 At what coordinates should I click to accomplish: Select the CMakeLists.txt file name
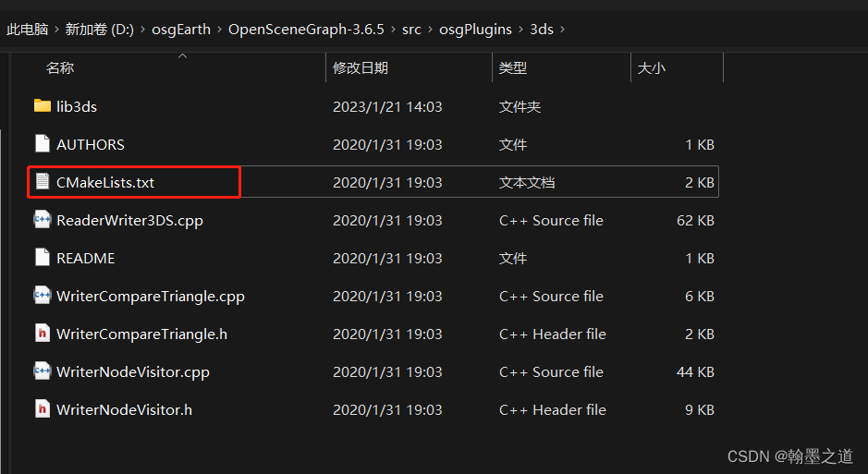coord(105,183)
